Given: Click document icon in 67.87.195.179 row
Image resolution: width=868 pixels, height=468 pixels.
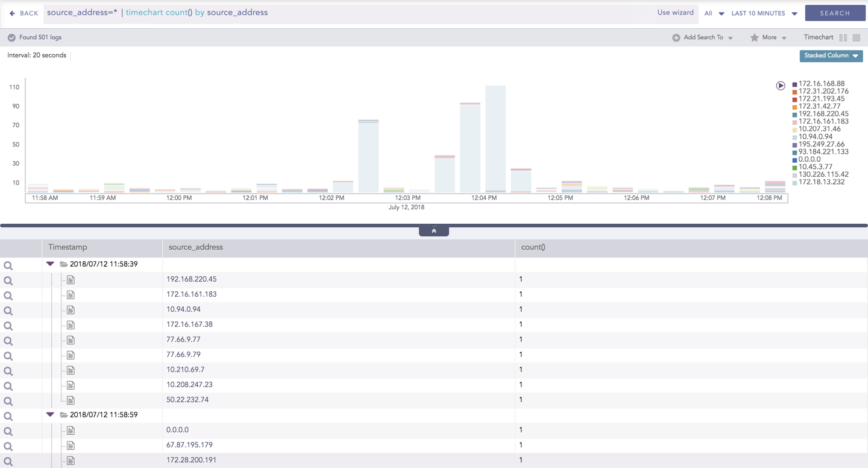Looking at the screenshot, I should pyautogui.click(x=71, y=446).
